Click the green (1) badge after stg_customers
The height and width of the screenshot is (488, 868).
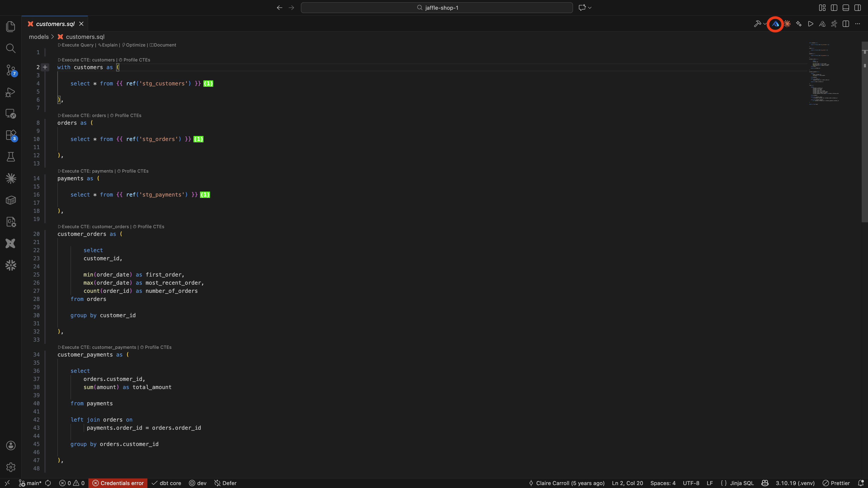click(208, 84)
